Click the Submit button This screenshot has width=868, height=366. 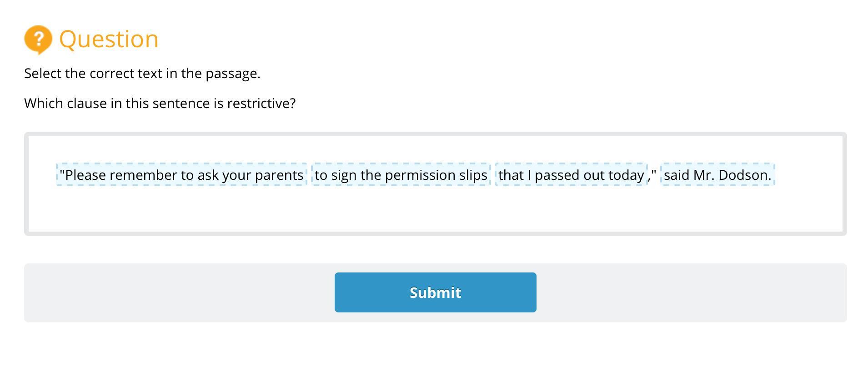tap(435, 292)
